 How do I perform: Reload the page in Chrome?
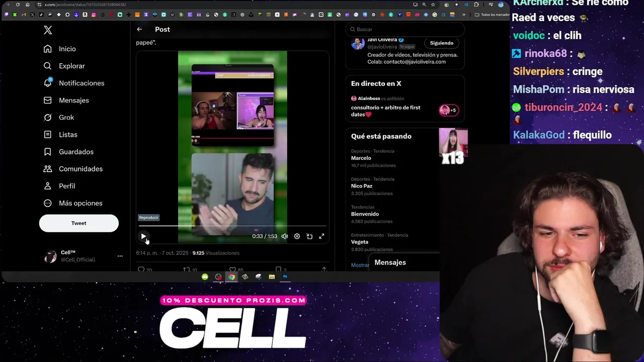[18, 5]
